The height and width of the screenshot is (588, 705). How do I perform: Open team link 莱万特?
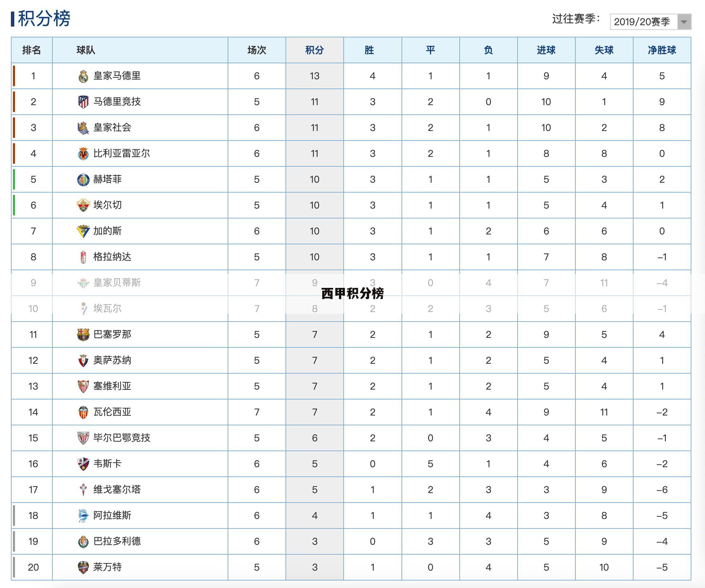(108, 567)
